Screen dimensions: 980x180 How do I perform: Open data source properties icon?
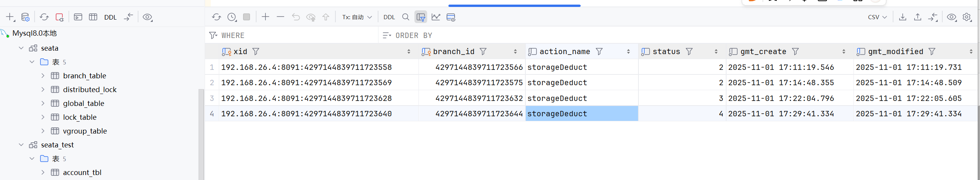coord(25,17)
